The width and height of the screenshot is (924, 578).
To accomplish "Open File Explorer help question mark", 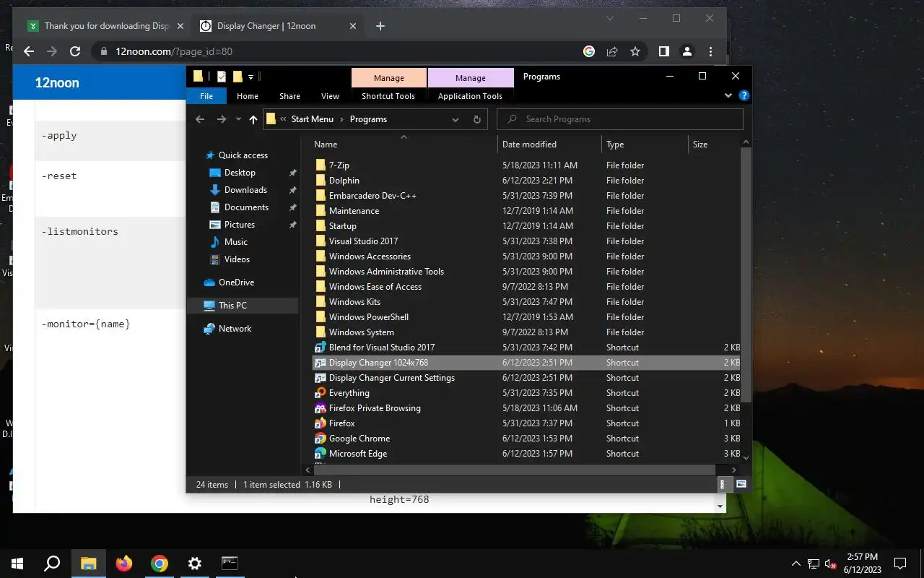I will click(744, 95).
